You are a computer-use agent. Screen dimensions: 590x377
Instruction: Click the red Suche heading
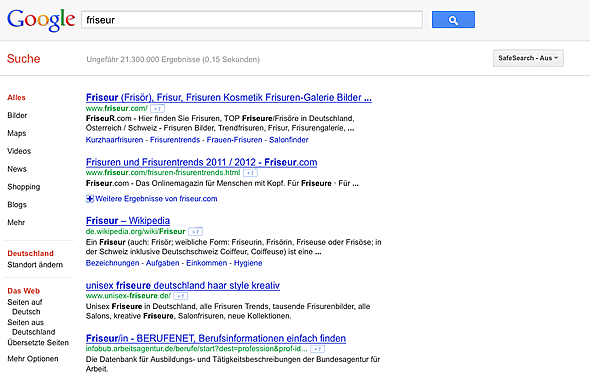(x=23, y=59)
